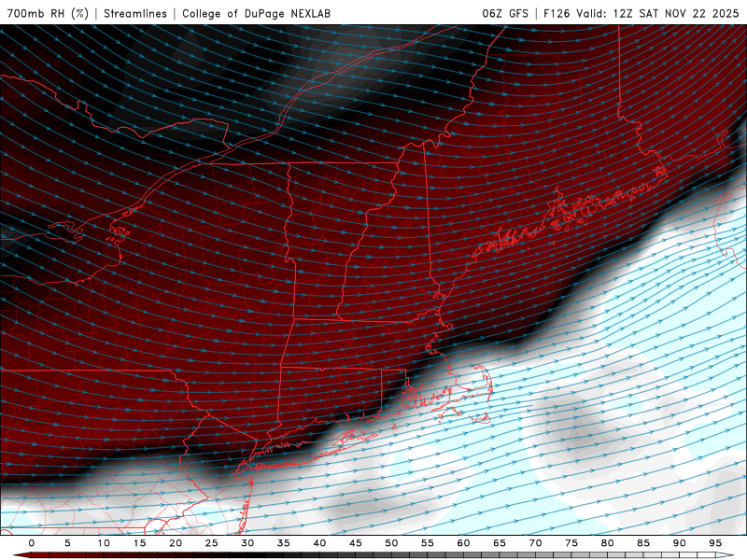Click the color scale label "10"

point(104,543)
